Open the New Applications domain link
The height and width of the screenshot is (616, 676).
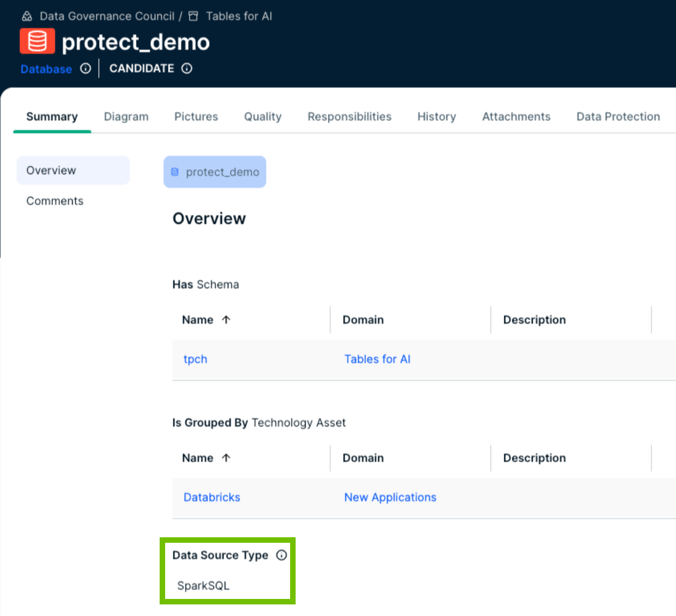(390, 497)
